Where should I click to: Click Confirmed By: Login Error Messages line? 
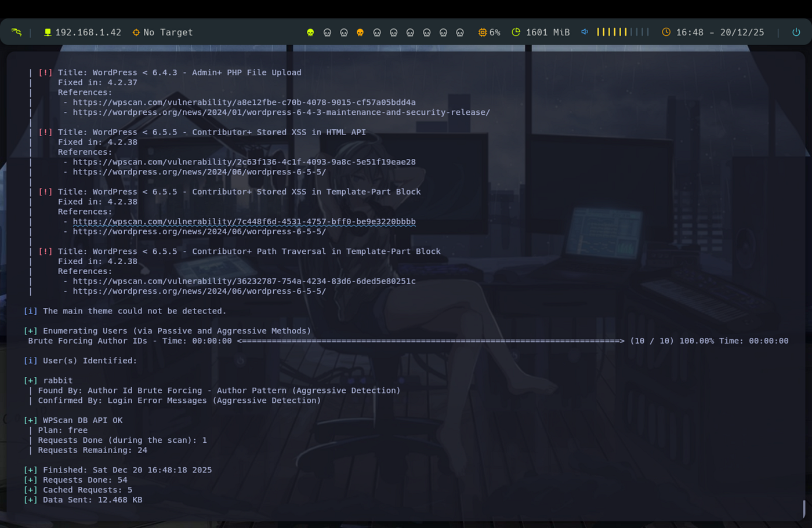179,400
